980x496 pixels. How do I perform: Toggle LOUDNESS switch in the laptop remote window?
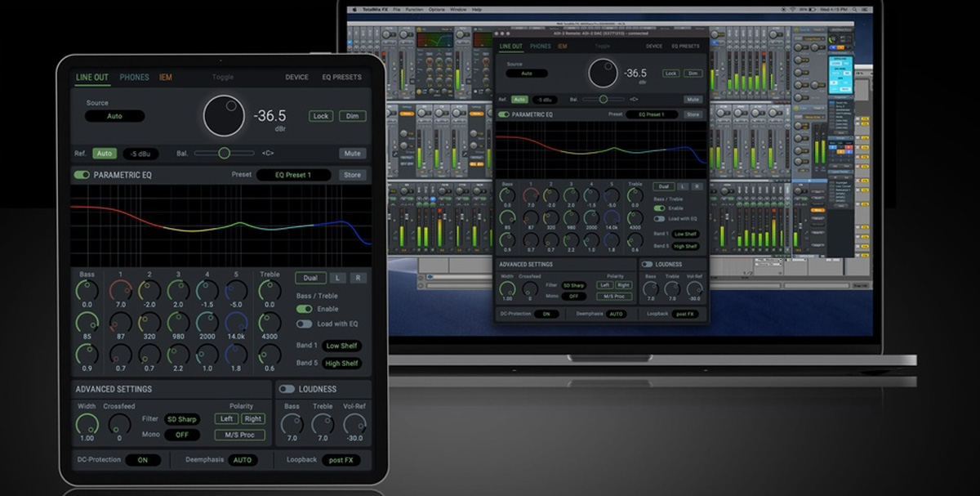pyautogui.click(x=647, y=264)
